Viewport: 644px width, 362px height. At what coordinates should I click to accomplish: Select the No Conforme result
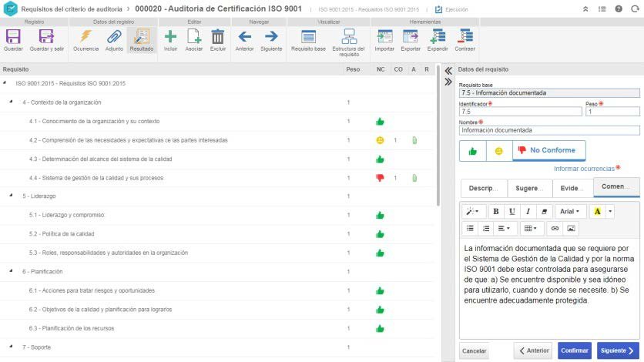coord(548,151)
